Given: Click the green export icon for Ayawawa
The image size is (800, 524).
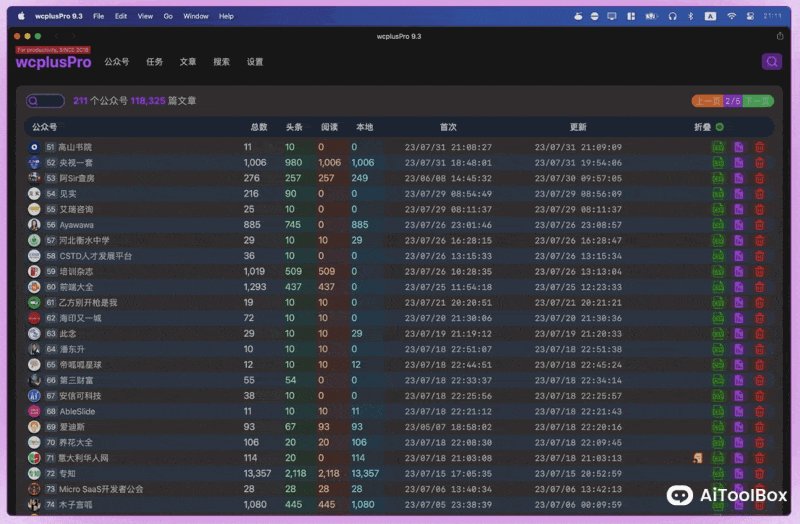Looking at the screenshot, I should (718, 225).
